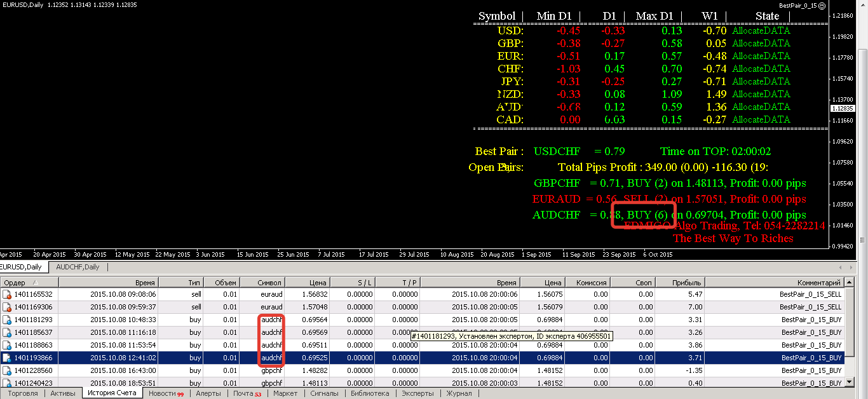Viewport: 868px width, 399px height.
Task: Click the history table scroll-up arrow
Action: pos(851,283)
